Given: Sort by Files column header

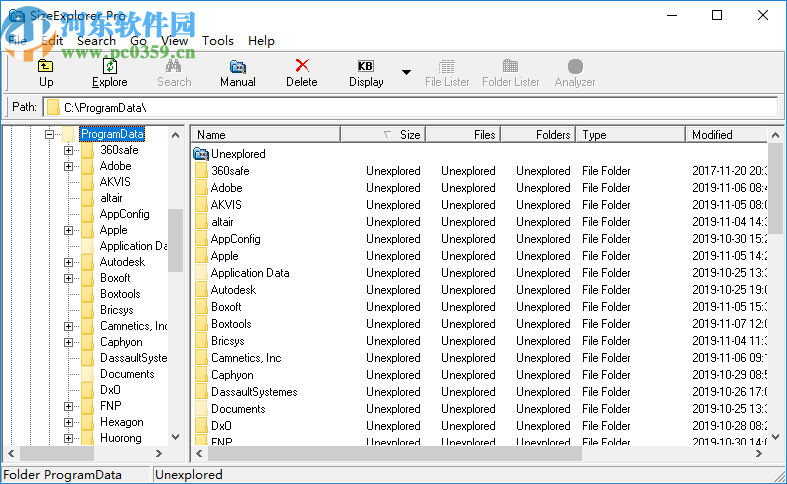Looking at the screenshot, I should (463, 135).
